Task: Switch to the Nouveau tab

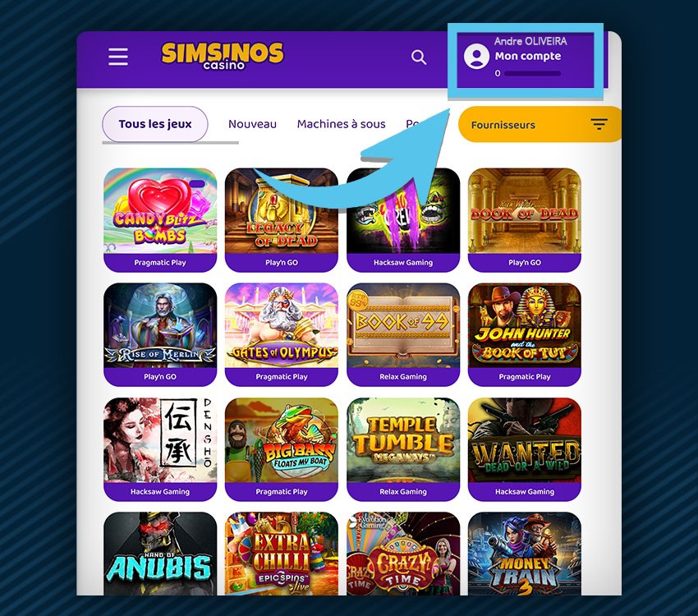Action: tap(252, 124)
